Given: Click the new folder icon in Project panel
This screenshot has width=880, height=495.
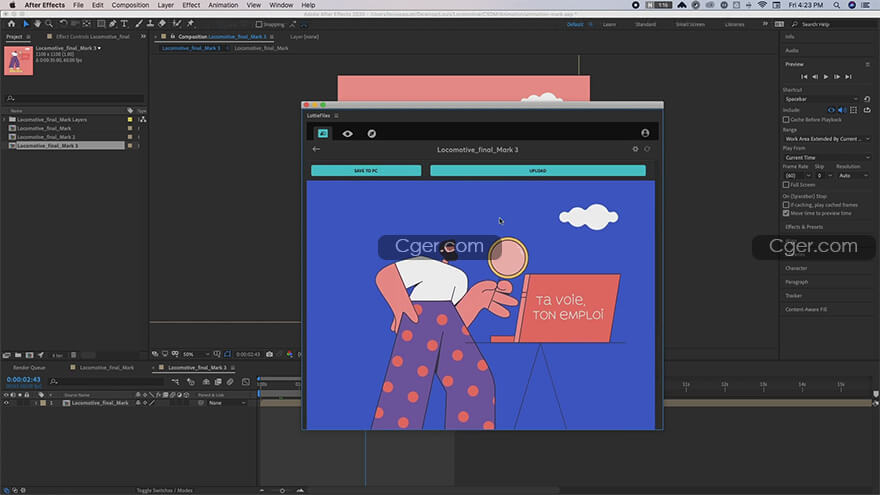Looking at the screenshot, I should pyautogui.click(x=18, y=355).
